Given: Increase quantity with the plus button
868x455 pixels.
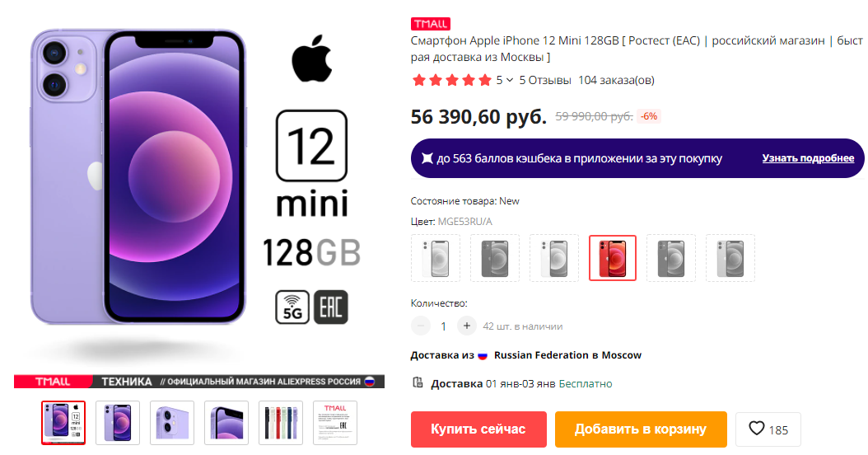Looking at the screenshot, I should (x=467, y=326).
